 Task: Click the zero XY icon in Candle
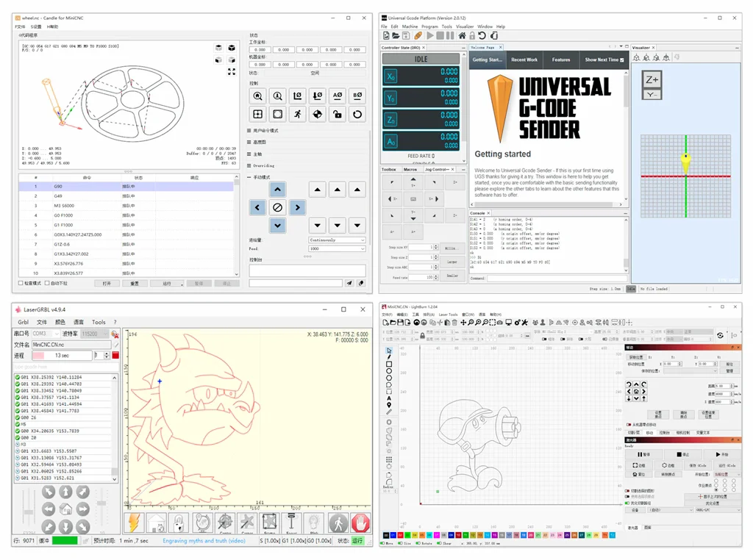[298, 96]
